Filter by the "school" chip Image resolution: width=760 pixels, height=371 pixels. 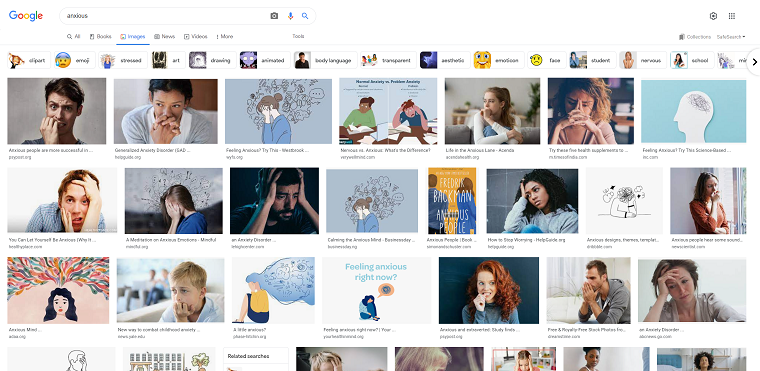click(x=692, y=60)
